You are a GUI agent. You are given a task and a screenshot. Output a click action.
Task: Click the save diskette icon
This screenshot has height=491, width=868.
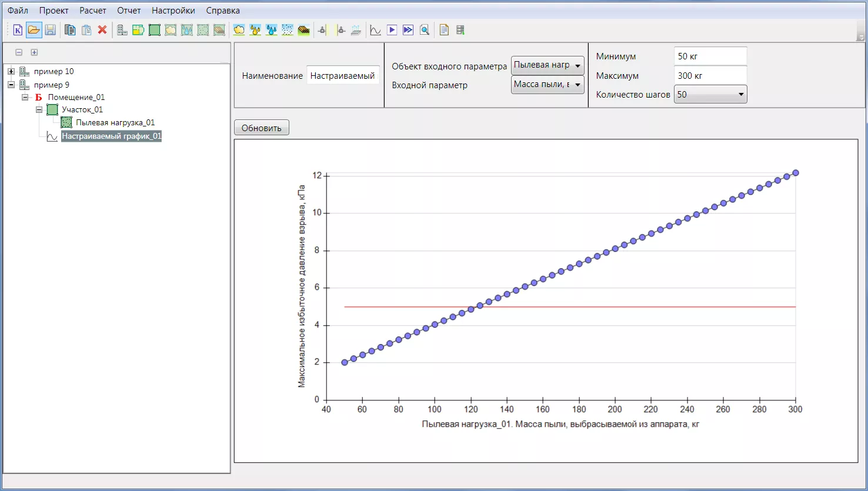[50, 30]
